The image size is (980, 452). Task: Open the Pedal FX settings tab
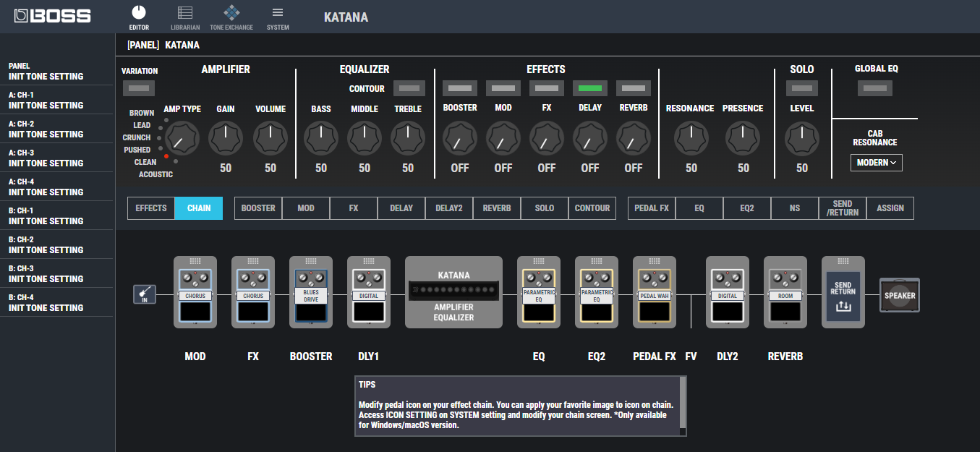pos(652,208)
